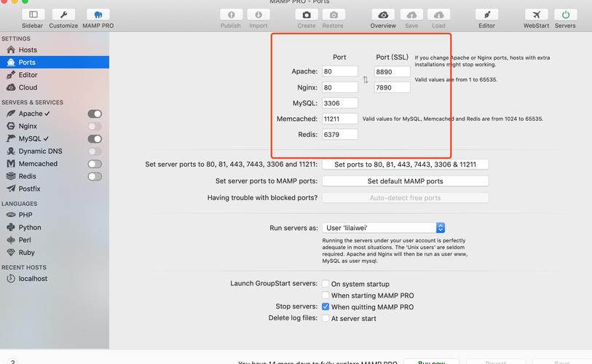This screenshot has height=364, width=592.
Task: Check Delete log files At server start
Action: click(325, 318)
